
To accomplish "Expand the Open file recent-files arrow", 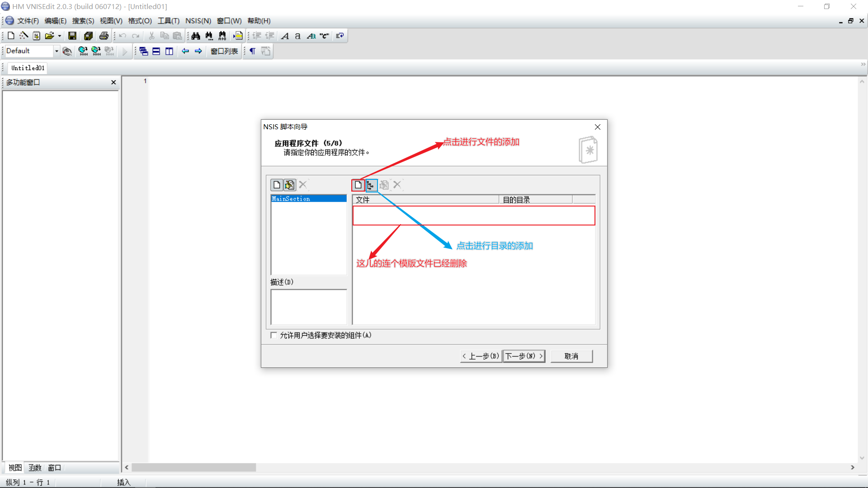I will coord(60,36).
